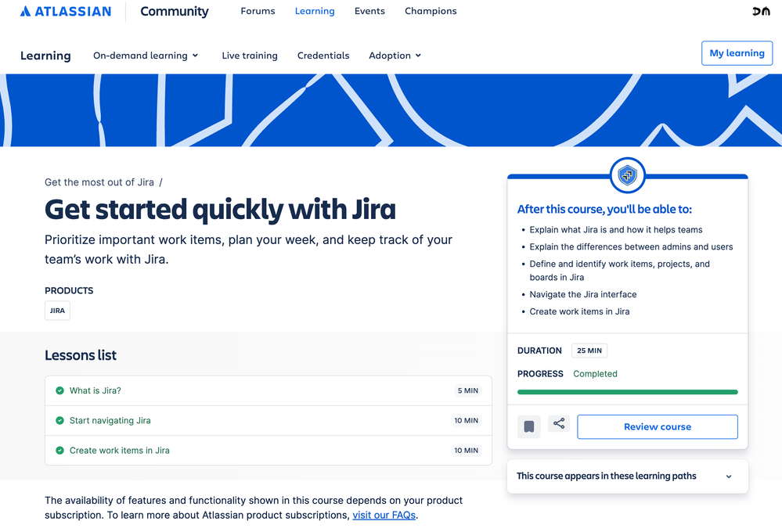Share the course via share icon
This screenshot has width=782, height=532.
coord(559,424)
